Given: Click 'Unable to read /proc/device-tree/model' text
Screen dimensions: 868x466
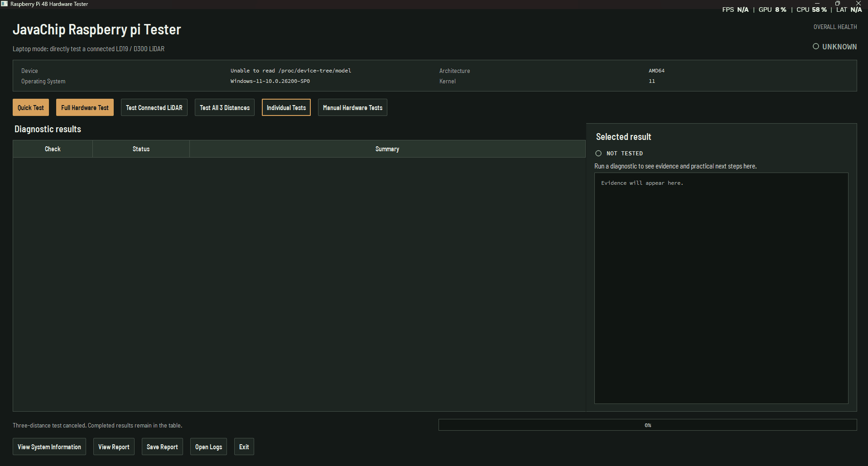Looking at the screenshot, I should 291,71.
